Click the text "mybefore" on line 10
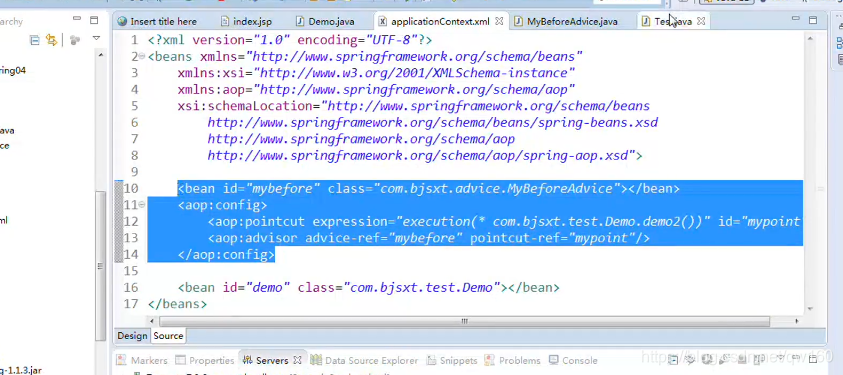Screen dimensions: 843x375 [x=282, y=189]
